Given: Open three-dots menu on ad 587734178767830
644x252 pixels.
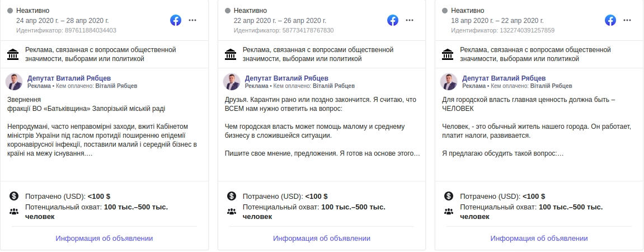Looking at the screenshot, I should [x=410, y=20].
